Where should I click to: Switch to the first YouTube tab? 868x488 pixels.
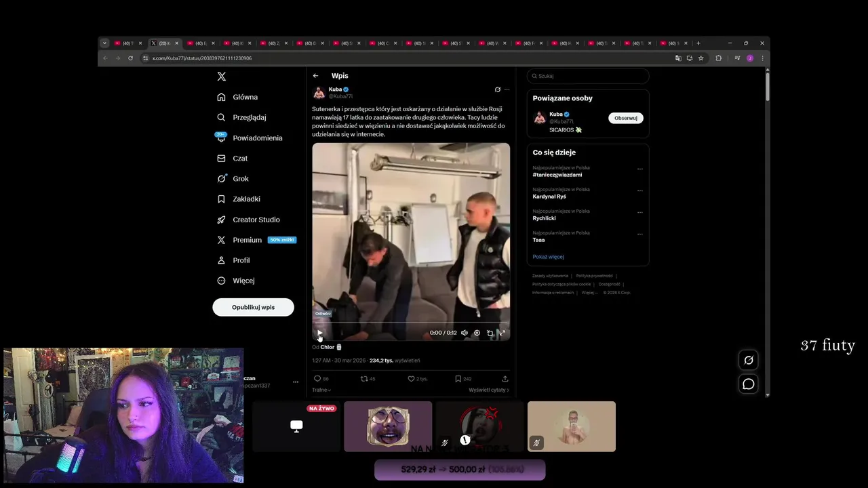pyautogui.click(x=127, y=43)
